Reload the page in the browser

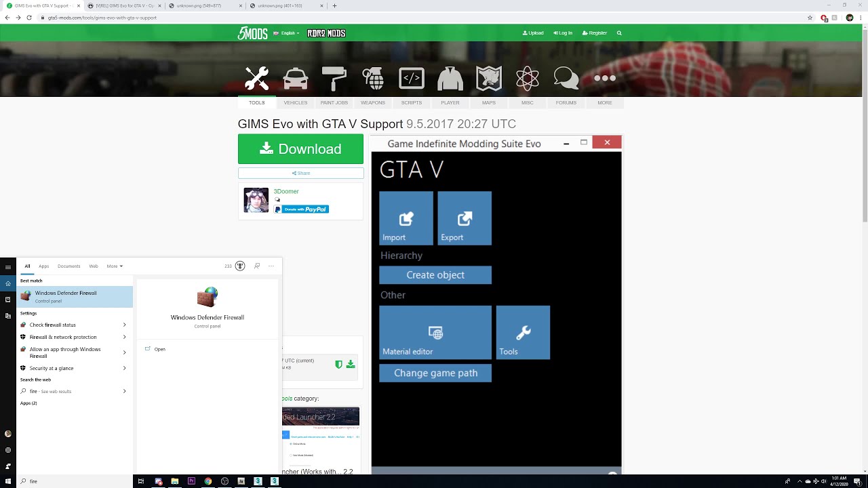(x=28, y=18)
